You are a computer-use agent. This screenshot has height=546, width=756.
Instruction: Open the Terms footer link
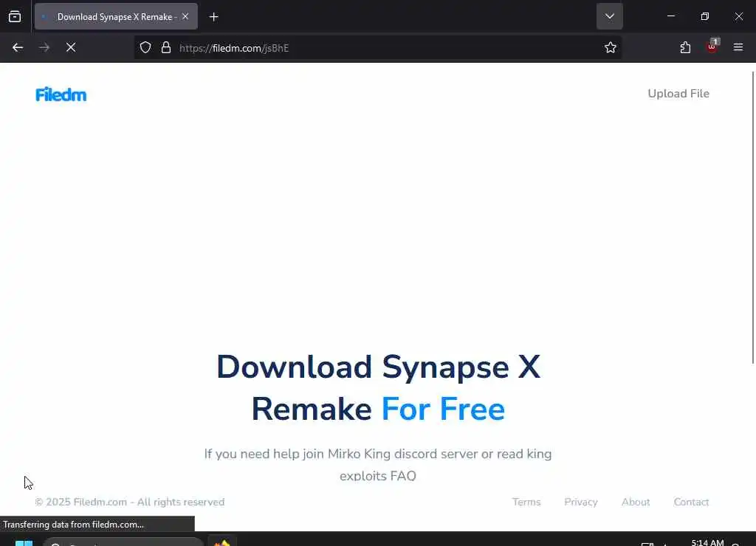point(526,502)
